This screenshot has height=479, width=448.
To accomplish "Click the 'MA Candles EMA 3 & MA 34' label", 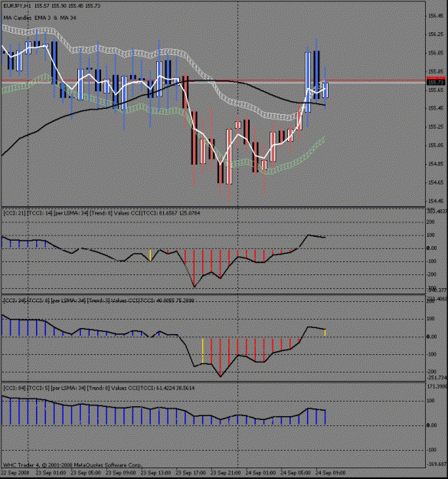I will [40, 18].
